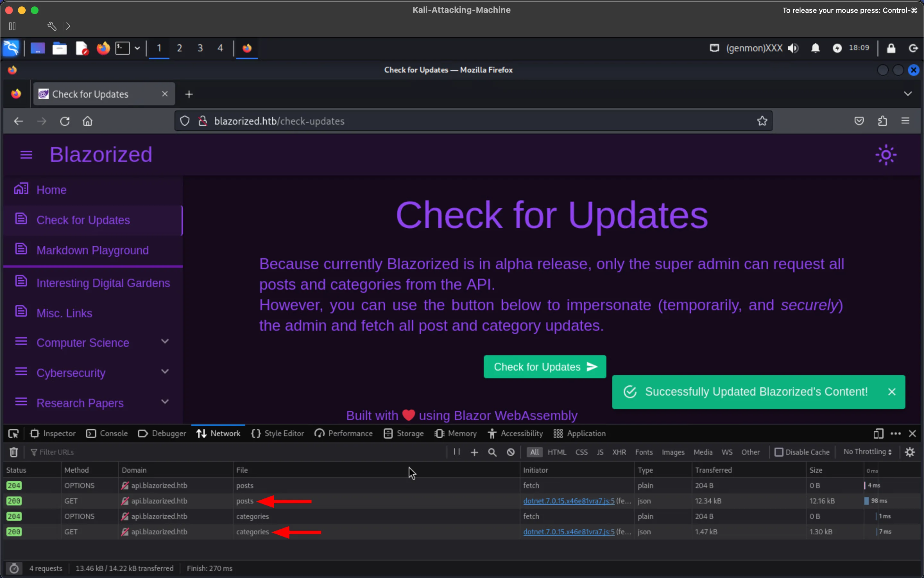The height and width of the screenshot is (578, 924).
Task: Filter requests by XHR type
Action: (x=619, y=452)
